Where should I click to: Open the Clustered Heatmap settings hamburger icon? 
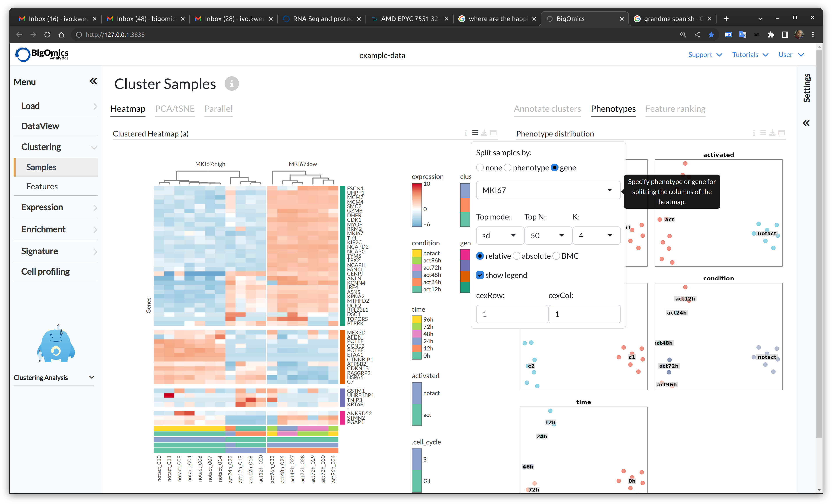click(475, 133)
